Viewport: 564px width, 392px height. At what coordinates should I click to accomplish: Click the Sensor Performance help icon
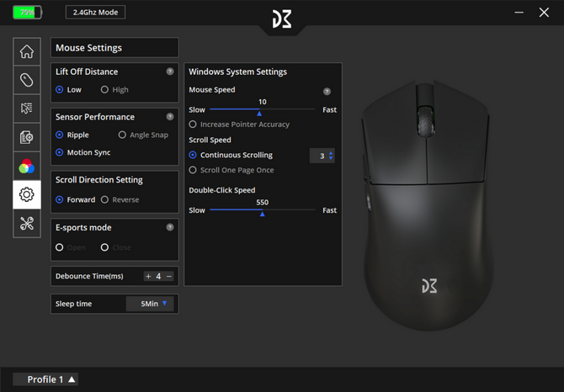[x=170, y=116]
